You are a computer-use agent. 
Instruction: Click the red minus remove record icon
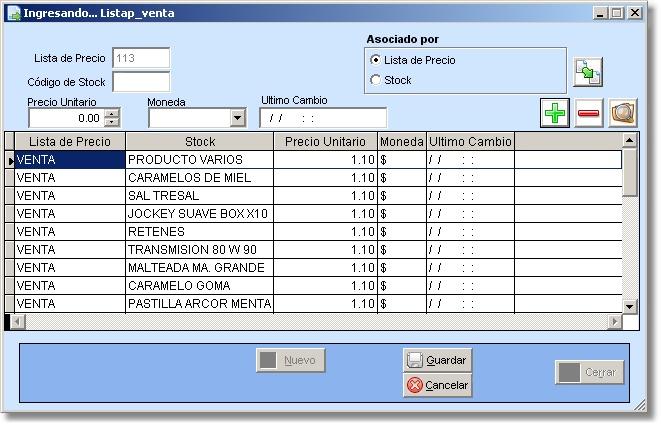(x=589, y=113)
